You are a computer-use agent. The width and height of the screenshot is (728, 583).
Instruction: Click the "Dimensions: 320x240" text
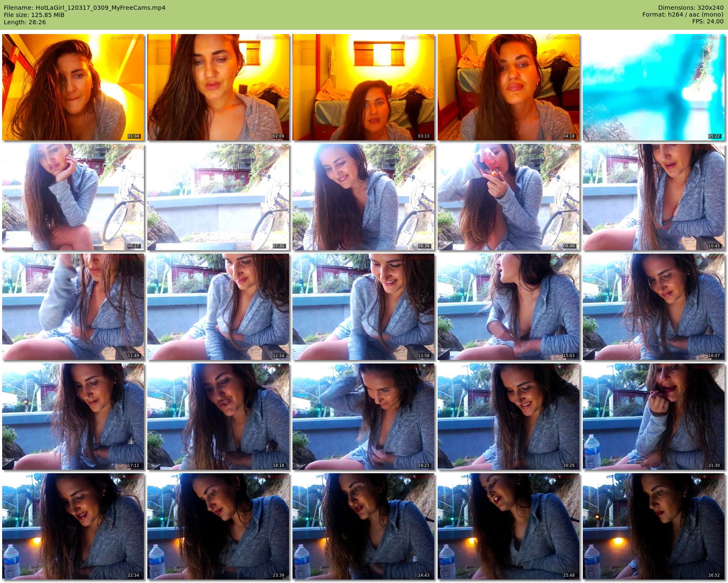point(691,8)
